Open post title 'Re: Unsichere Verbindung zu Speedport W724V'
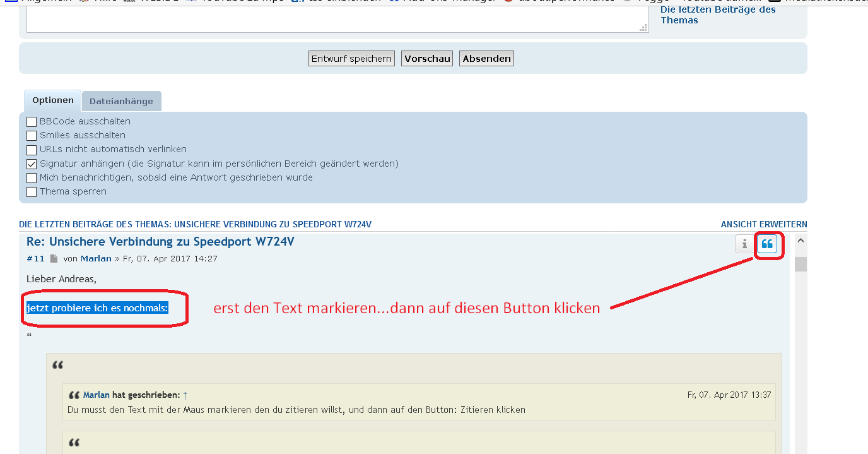The width and height of the screenshot is (868, 454). click(160, 241)
